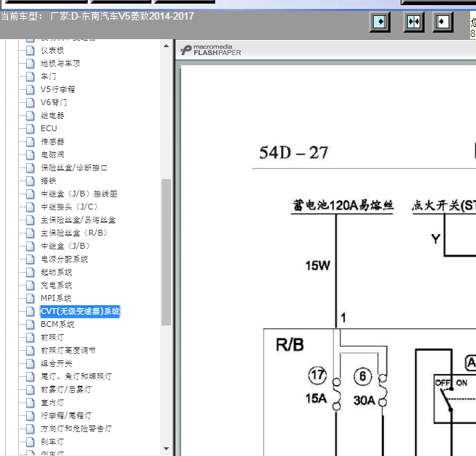The height and width of the screenshot is (456, 476).
Task: Select 主保险丝盒（R/B） tree item
Action: point(75,233)
